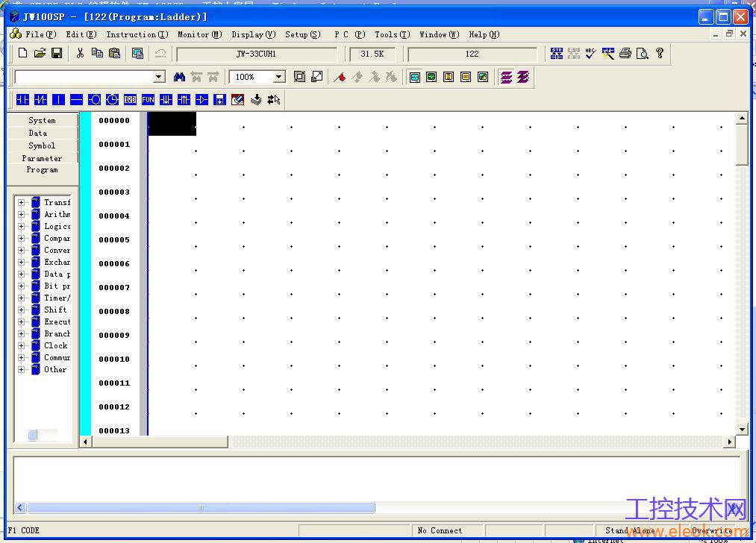This screenshot has height=543, width=756.
Task: Click the eraser delete icon
Action: point(238,100)
